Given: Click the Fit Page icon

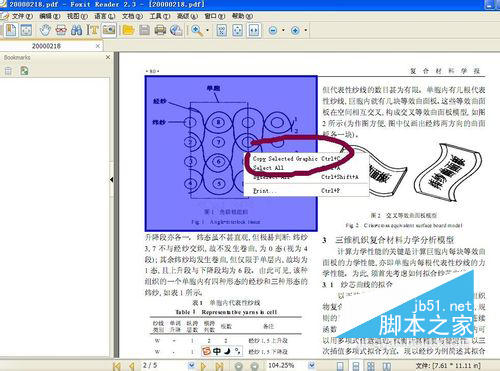Looking at the screenshot, I should (237, 30).
